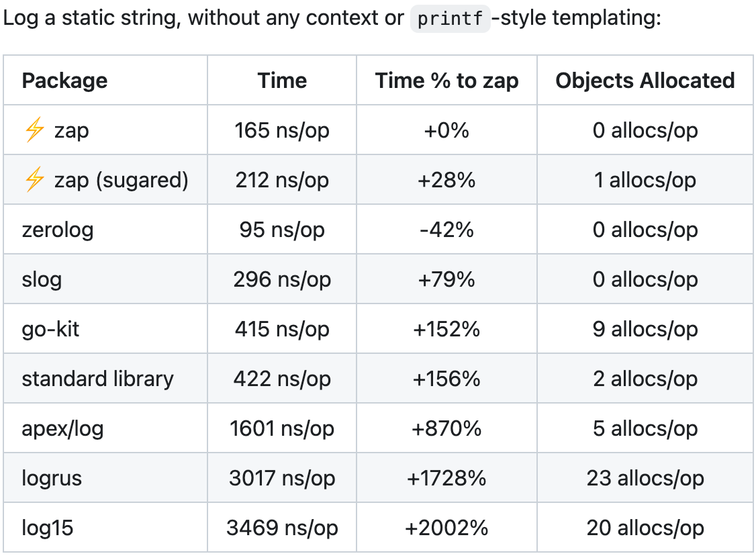Select the Time column header
The width and height of the screenshot is (756, 560).
point(282,80)
